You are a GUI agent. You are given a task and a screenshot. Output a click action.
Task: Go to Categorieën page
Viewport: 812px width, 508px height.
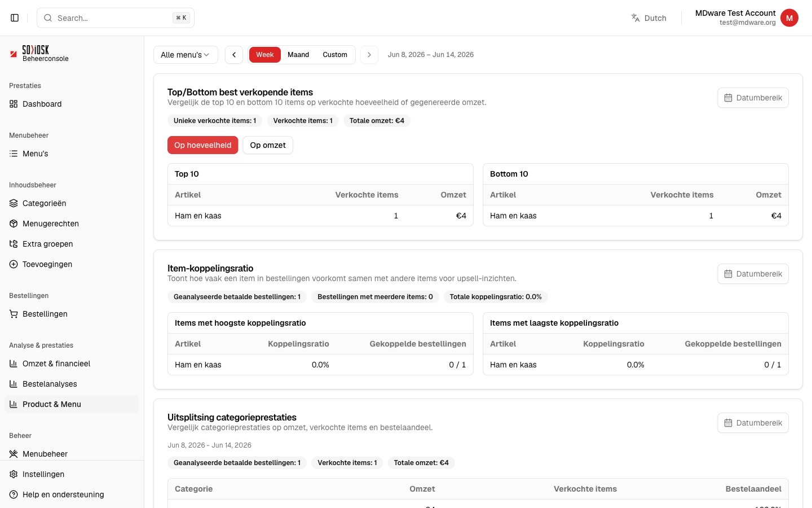coord(72,203)
